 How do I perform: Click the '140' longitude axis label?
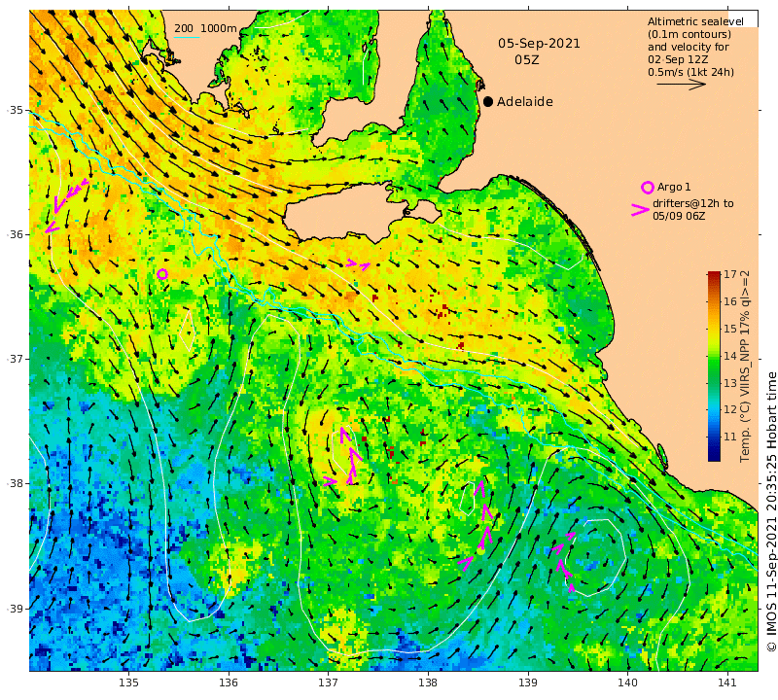(627, 682)
